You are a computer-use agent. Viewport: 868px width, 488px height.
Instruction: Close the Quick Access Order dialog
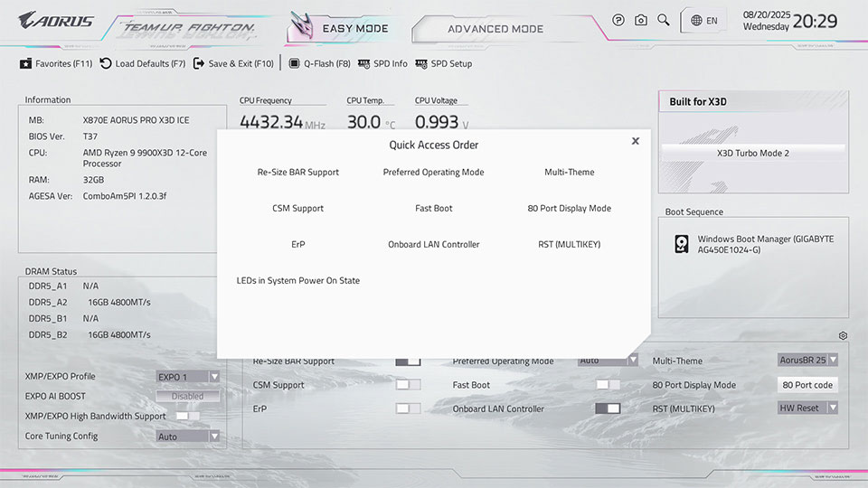(x=636, y=141)
